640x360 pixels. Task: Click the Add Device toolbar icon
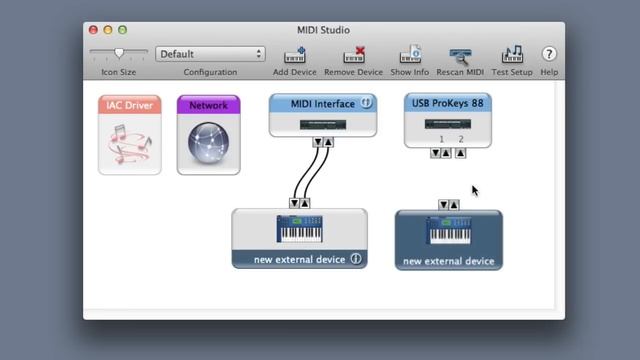tap(295, 55)
